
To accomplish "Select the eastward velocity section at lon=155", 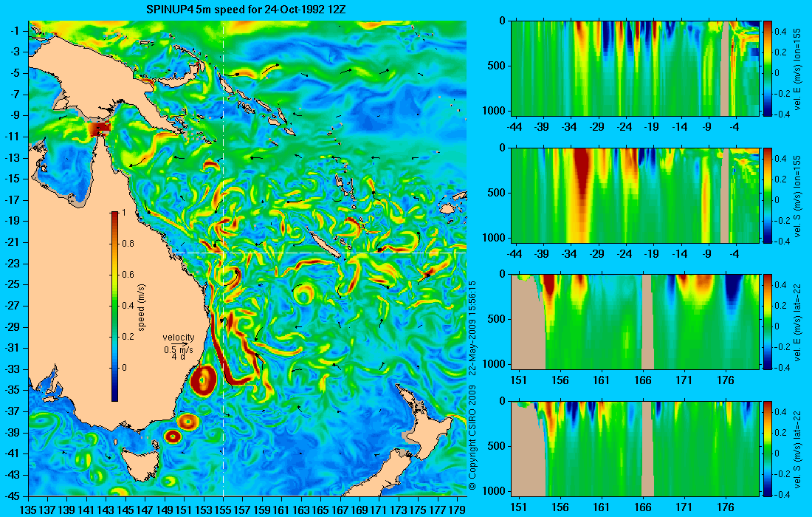I will tap(635, 69).
